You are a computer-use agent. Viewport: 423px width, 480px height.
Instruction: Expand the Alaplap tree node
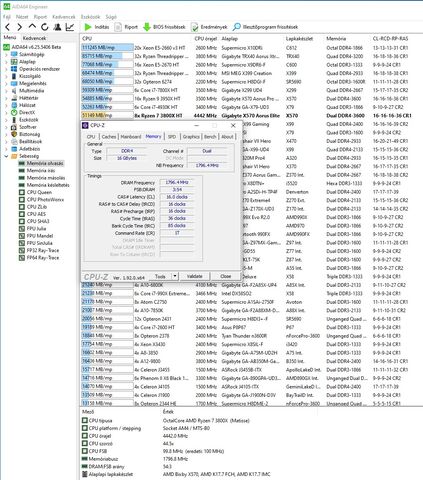click(6, 62)
